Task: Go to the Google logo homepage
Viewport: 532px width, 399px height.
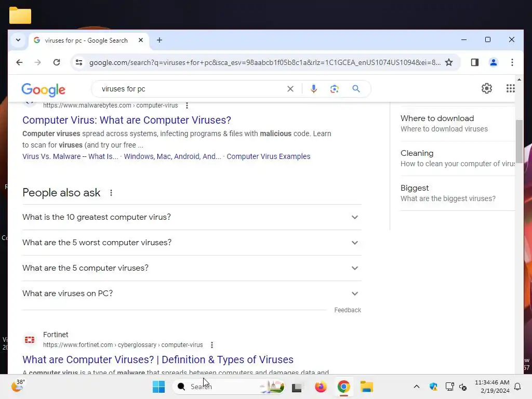Action: tap(43, 89)
